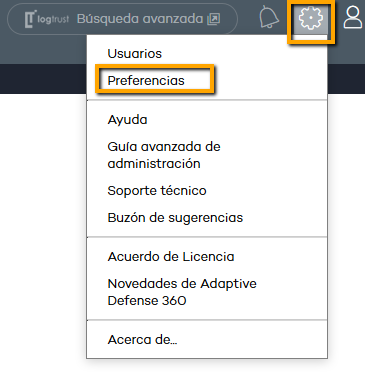The width and height of the screenshot is (365, 378).
Task: Click the logtrust wordmark
Action: (x=53, y=19)
